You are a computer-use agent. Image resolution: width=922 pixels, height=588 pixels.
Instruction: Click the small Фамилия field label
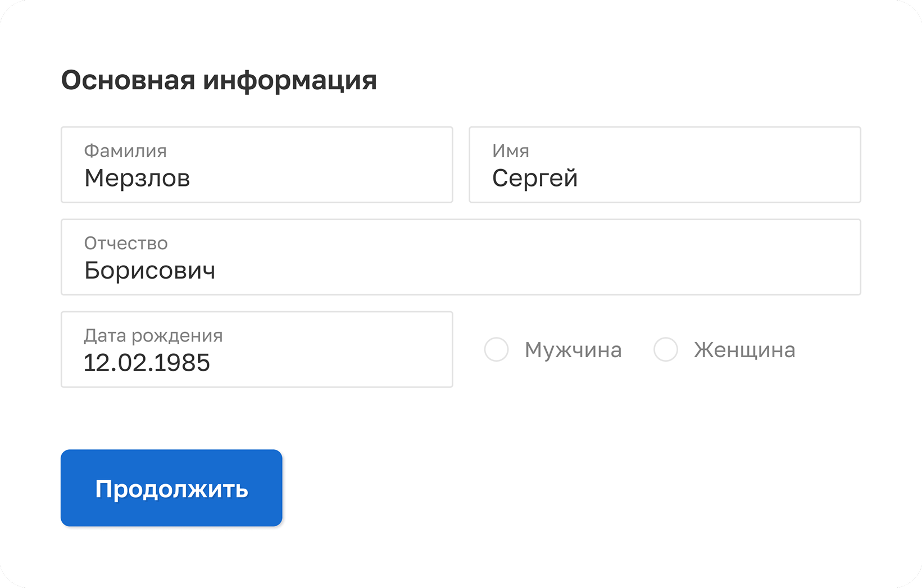125,151
